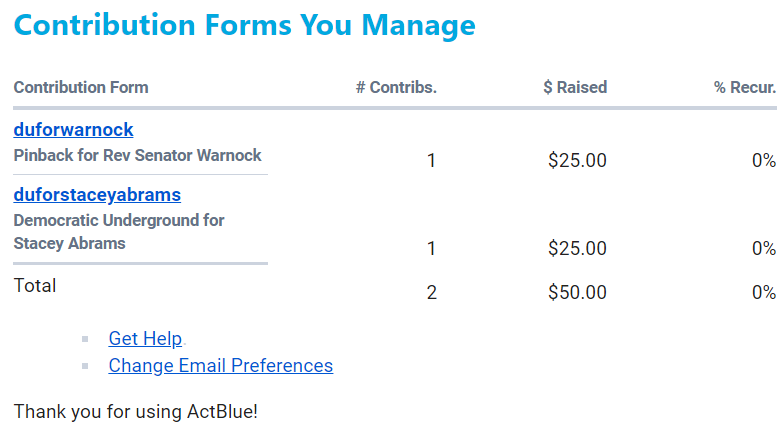The image size is (780, 434).
Task: Click the Thank you for using ActBlue text
Action: [x=136, y=411]
